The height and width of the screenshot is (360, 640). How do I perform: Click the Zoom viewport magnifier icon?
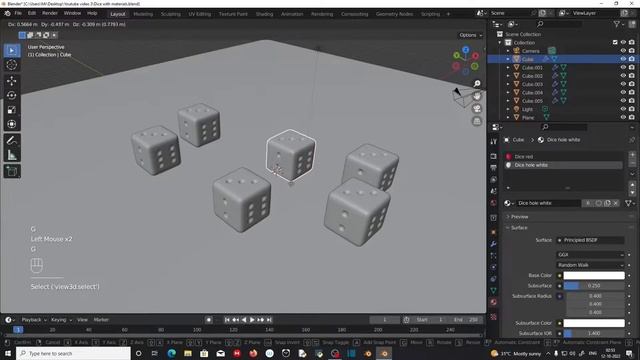coord(477,84)
